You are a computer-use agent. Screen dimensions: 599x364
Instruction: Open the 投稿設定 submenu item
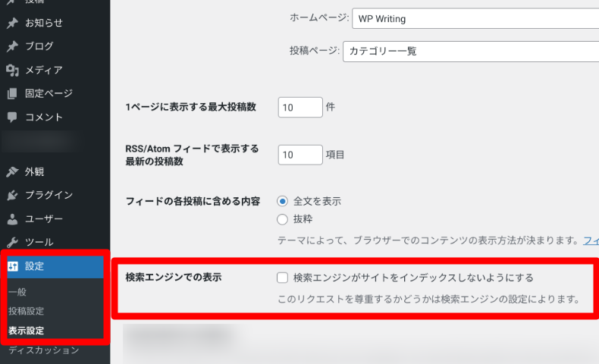[x=26, y=311]
